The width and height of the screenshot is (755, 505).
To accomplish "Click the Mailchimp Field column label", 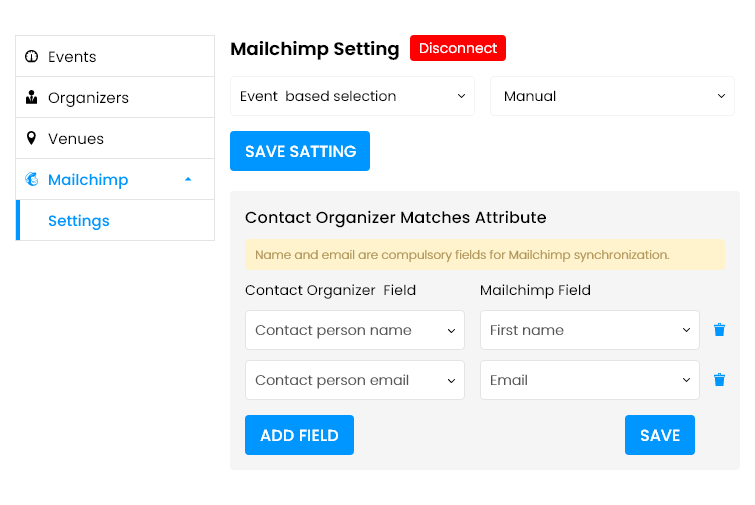I will (x=535, y=290).
